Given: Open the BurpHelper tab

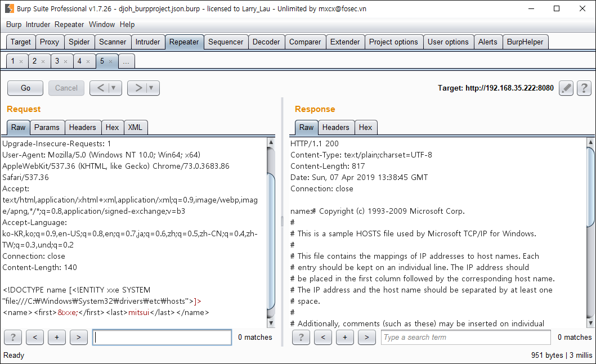Looking at the screenshot, I should 525,42.
